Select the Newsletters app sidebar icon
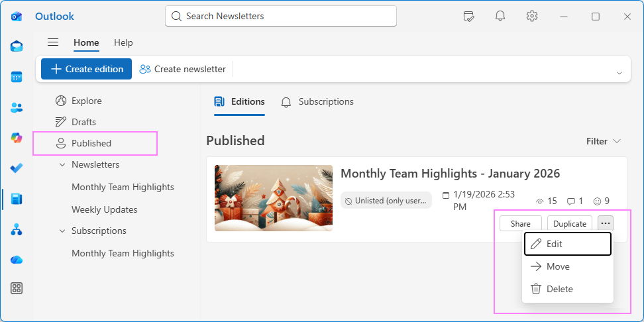Screen dimensions: 644x322 (x=17, y=199)
